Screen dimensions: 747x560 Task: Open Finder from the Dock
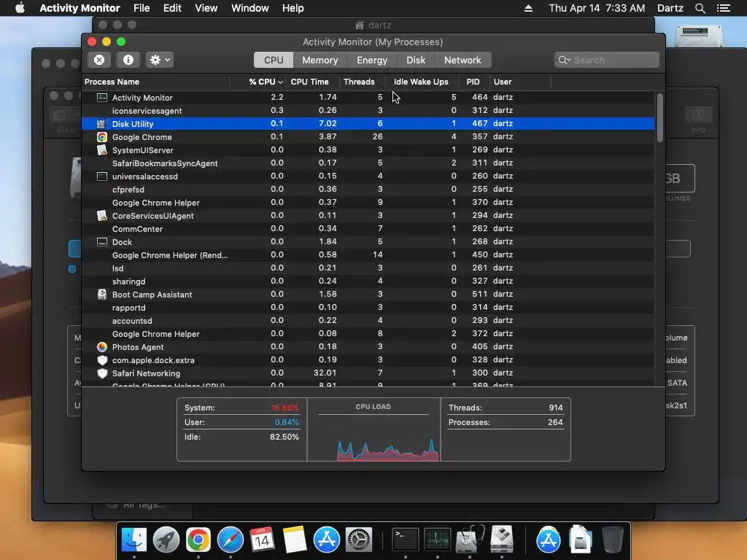click(134, 540)
